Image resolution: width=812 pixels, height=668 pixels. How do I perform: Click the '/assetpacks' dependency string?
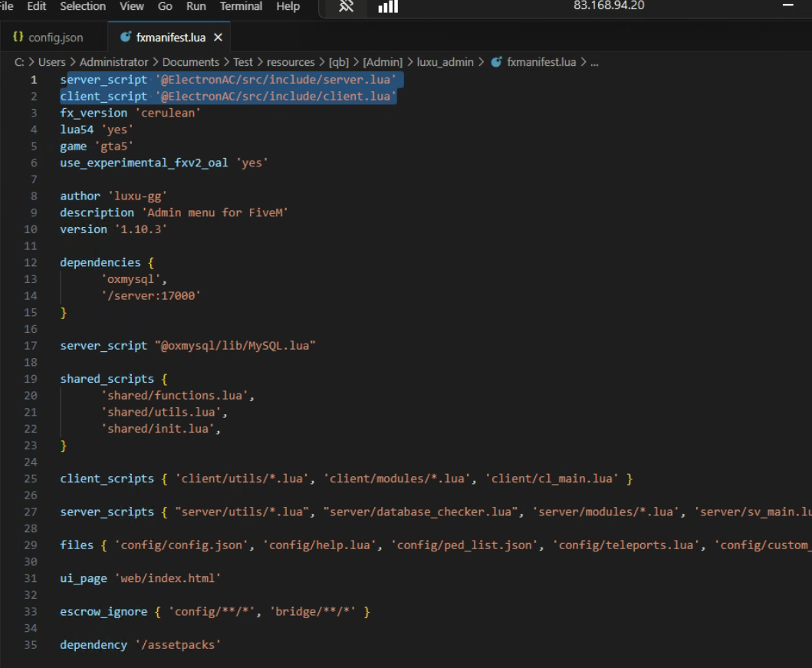tap(178, 645)
